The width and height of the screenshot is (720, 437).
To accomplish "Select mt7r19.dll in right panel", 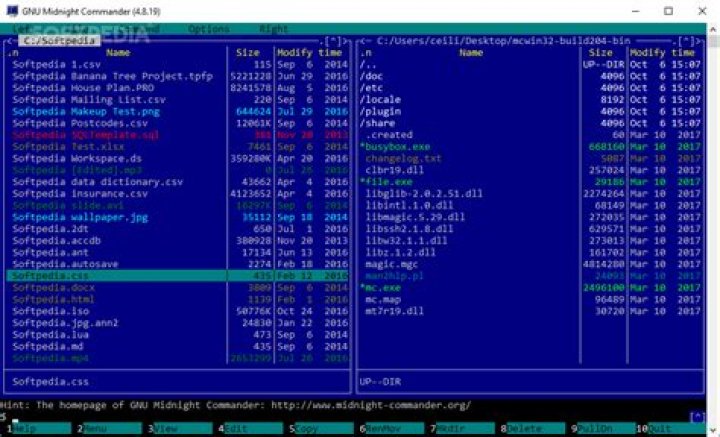I will 530,311.
